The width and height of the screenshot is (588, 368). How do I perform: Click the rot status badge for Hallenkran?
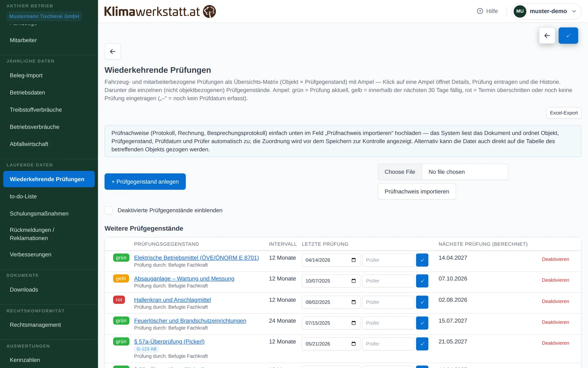coord(119,300)
